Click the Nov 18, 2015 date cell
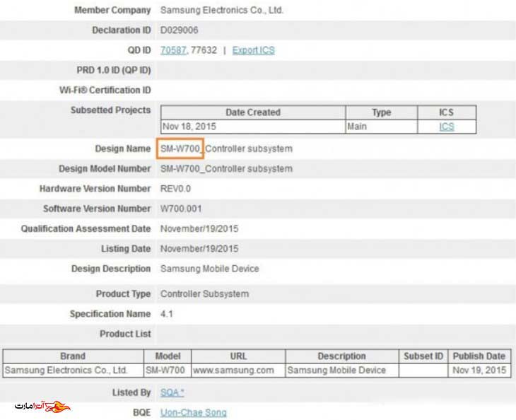Image resolution: width=516 pixels, height=420 pixels. click(189, 127)
